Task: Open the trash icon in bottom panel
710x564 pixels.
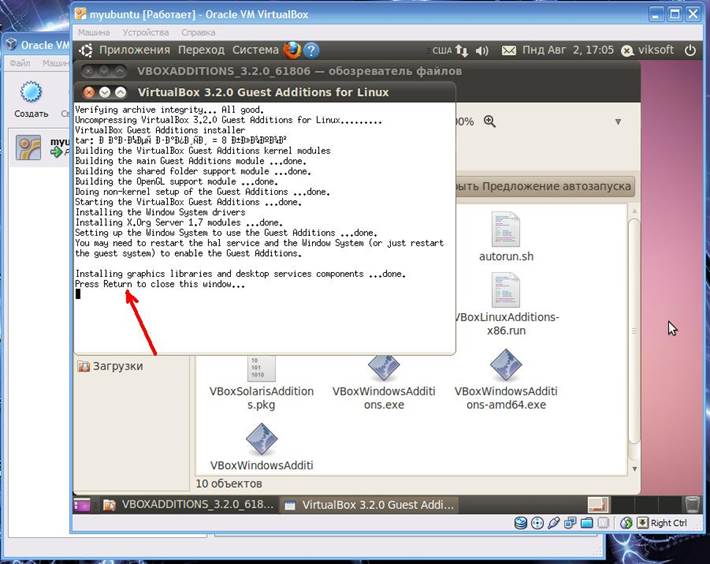Action: point(692,504)
